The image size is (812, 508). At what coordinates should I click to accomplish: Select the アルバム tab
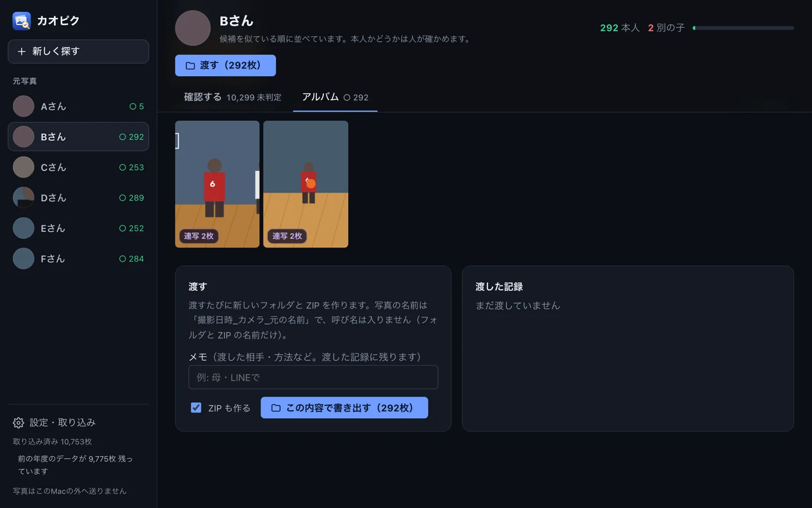point(335,97)
